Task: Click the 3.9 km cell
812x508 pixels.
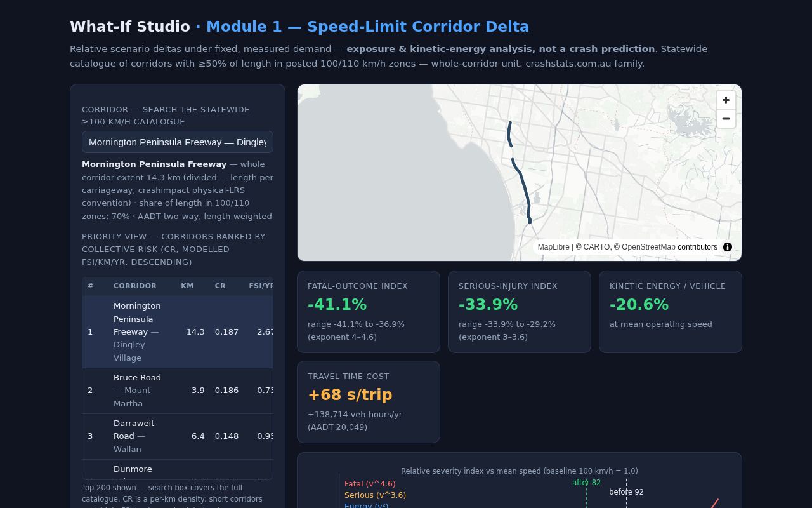Action: point(198,391)
